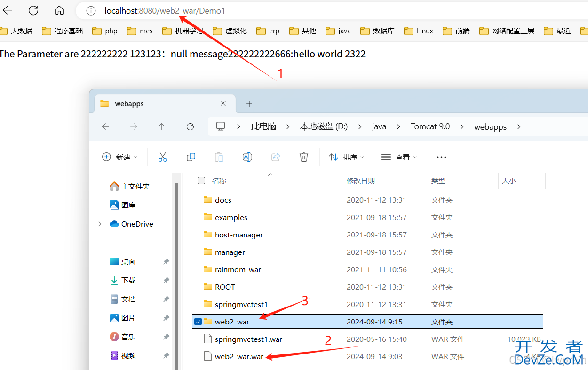
Task: Click webapps in the breadcrumb path
Action: (490, 126)
